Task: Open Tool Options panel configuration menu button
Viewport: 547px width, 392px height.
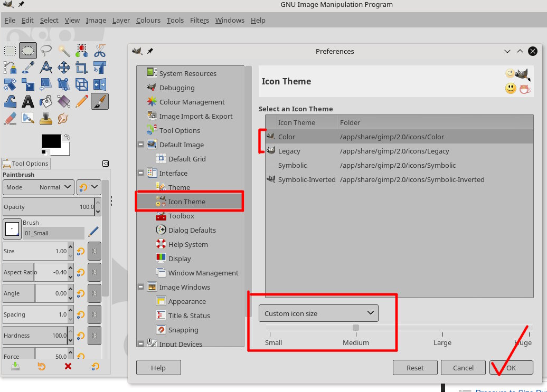Action: coord(106,164)
